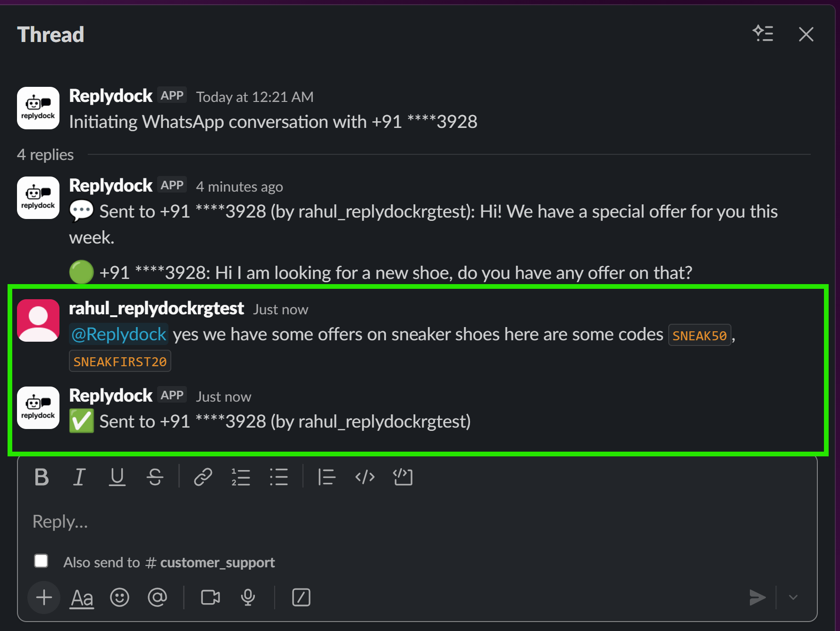Image resolution: width=840 pixels, height=631 pixels.
Task: Close the Thread panel
Action: (x=806, y=34)
